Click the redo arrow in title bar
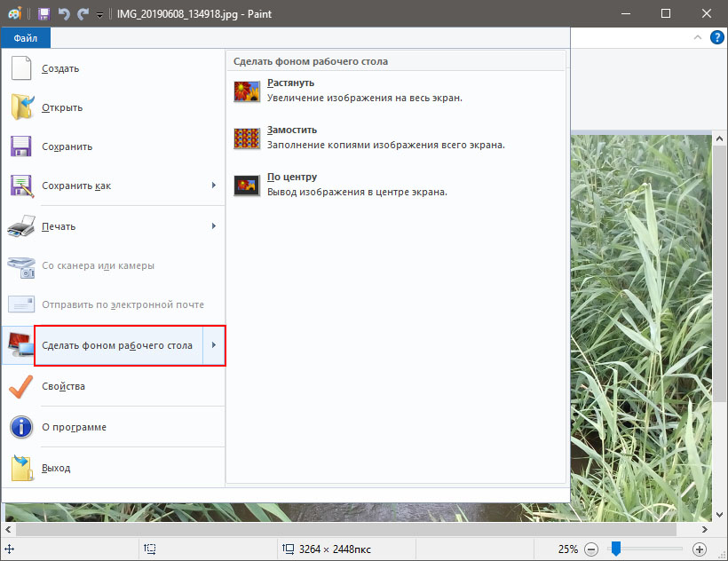Screen dimensions: 728x561 pos(83,14)
